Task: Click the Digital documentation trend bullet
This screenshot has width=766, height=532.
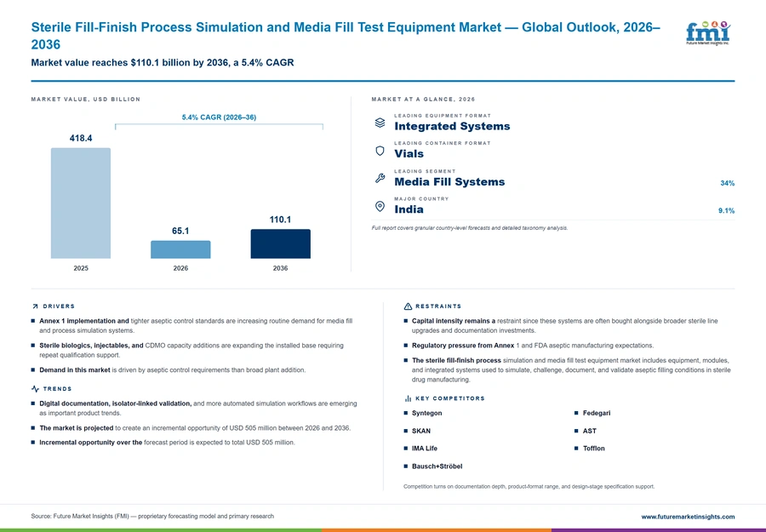Action: (x=194, y=409)
